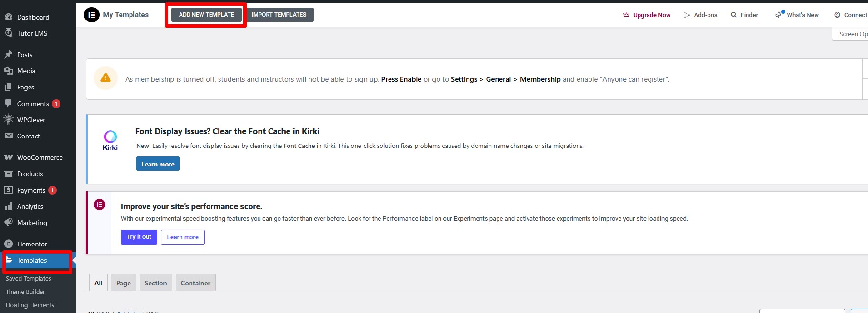The height and width of the screenshot is (313, 868).
Task: Click the Comments count badge
Action: tap(56, 104)
